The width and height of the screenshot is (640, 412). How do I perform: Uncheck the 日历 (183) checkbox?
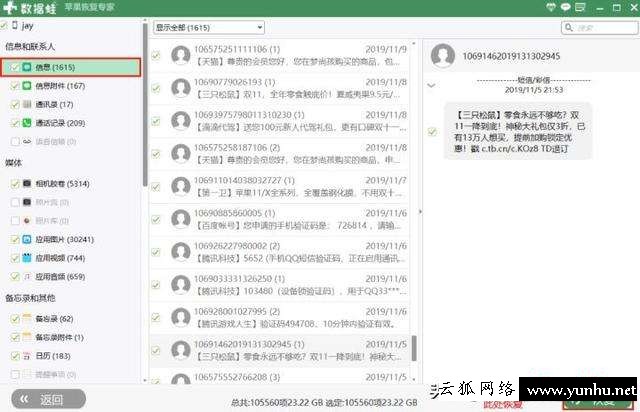(15, 356)
